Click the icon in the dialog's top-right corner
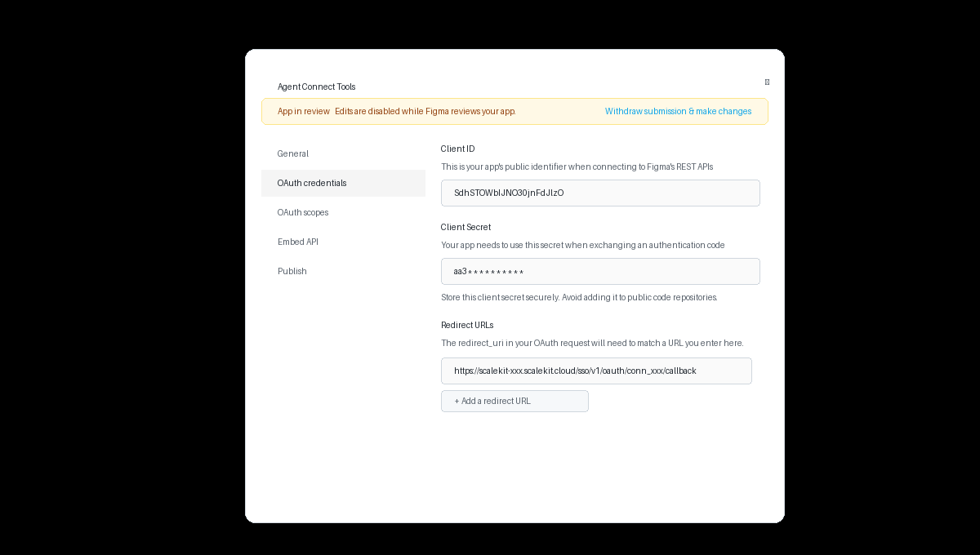Viewport: 980px width, 555px height. [766, 82]
